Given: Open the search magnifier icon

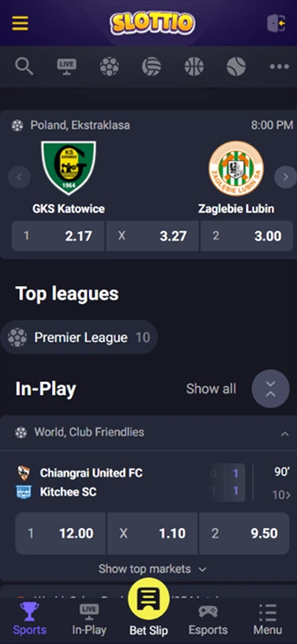Looking at the screenshot, I should click(x=23, y=67).
